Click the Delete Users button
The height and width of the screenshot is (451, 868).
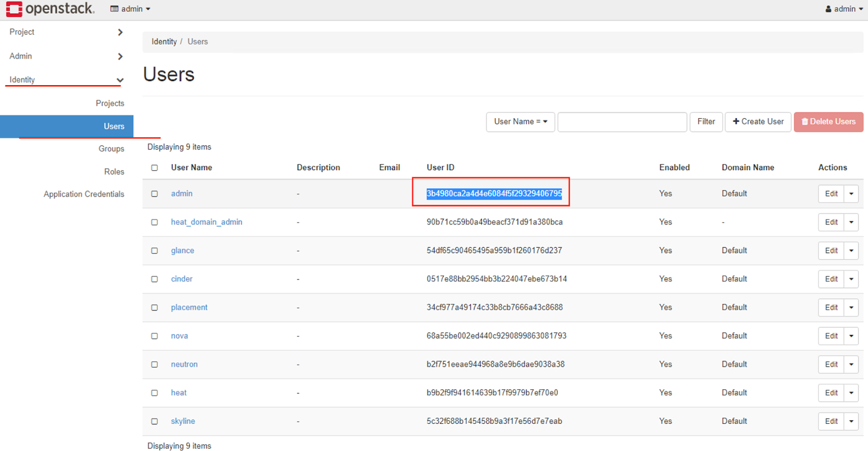click(828, 122)
